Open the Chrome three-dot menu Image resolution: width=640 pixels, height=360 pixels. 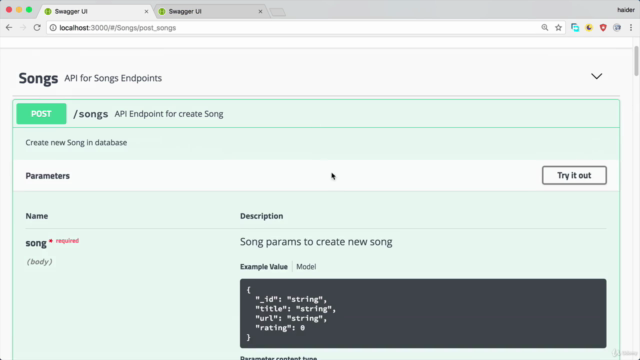(x=631, y=28)
